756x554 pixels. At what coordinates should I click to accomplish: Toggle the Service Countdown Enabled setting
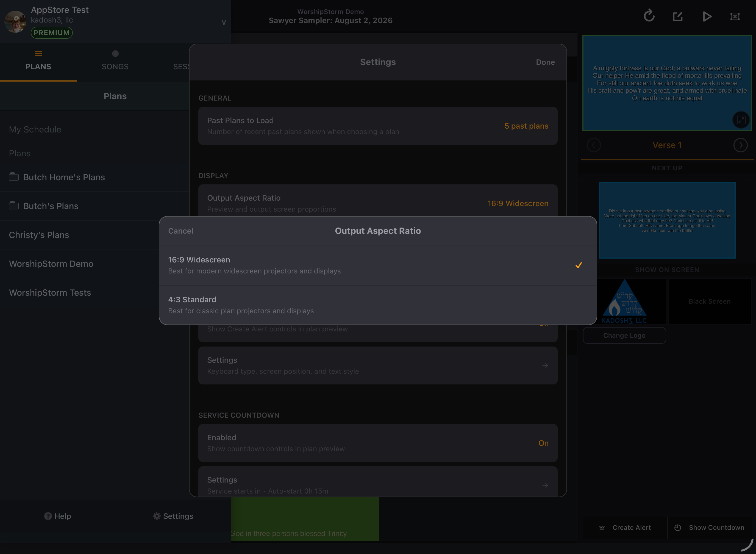[x=378, y=443]
